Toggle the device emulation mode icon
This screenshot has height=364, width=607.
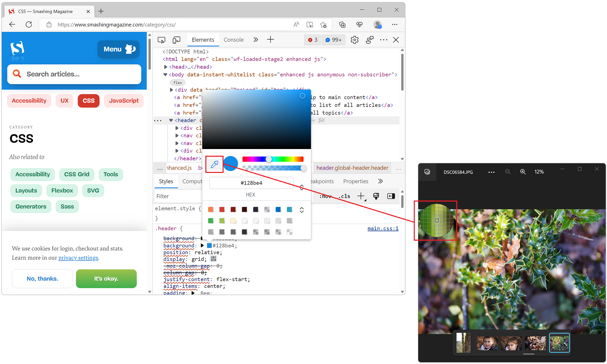click(176, 39)
